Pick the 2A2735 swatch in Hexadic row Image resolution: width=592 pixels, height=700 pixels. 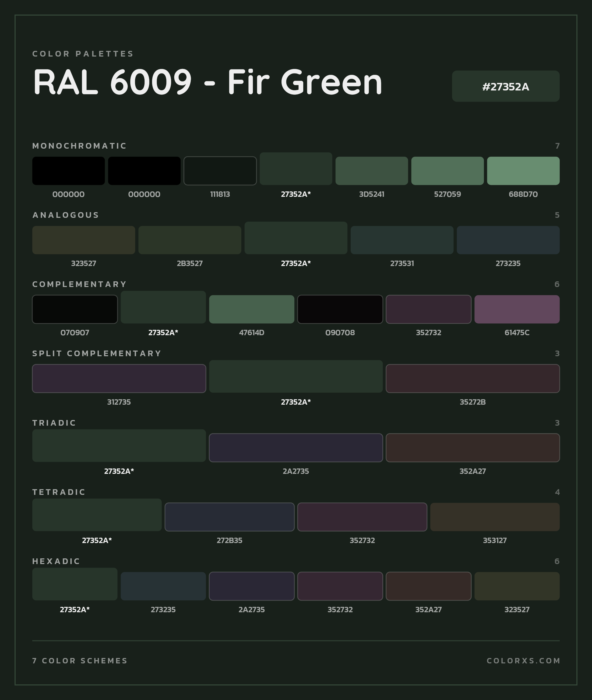252,586
